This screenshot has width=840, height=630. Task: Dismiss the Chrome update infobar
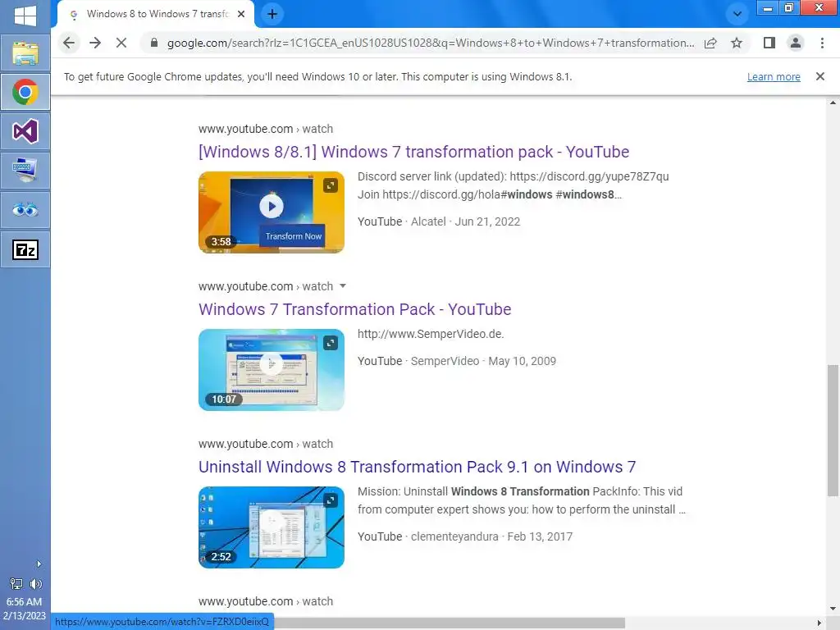[819, 76]
